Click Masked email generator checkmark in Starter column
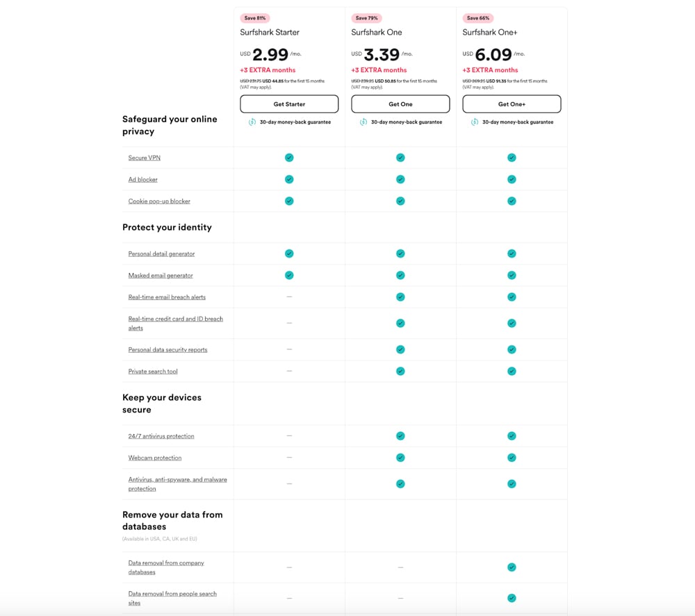 tap(289, 275)
